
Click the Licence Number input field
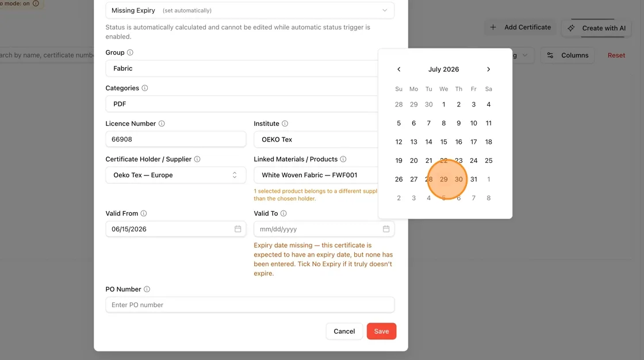[x=176, y=139]
